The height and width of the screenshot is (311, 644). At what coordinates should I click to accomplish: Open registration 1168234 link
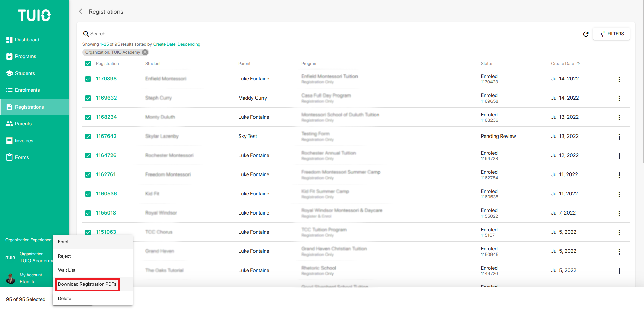point(106,117)
